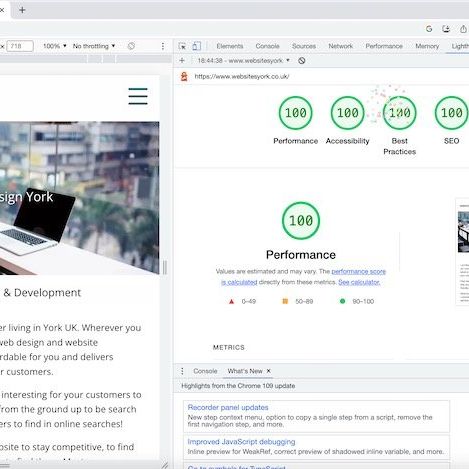
Task: Click the Performance score gauge at top
Action: [x=295, y=113]
